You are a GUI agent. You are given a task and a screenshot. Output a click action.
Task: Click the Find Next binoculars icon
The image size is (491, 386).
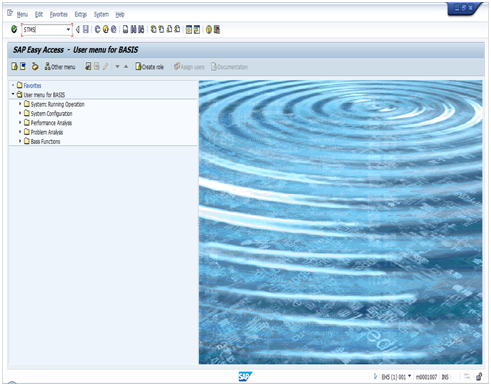[x=141, y=29]
